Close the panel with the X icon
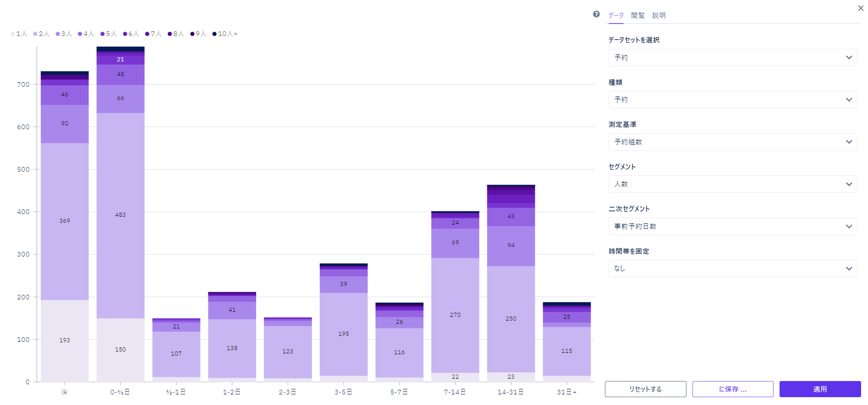868x405 pixels. (860, 8)
